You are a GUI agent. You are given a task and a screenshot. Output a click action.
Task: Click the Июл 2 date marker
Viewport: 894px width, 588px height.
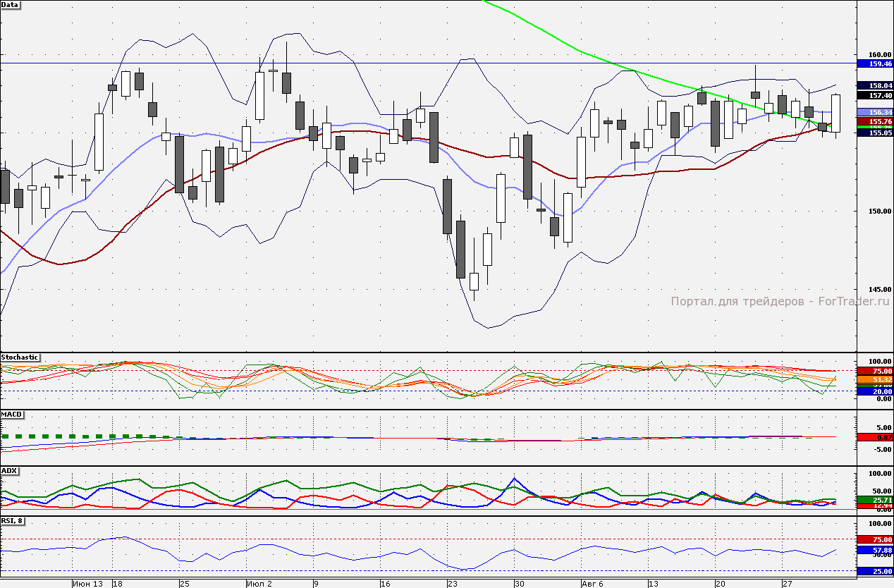tap(259, 584)
